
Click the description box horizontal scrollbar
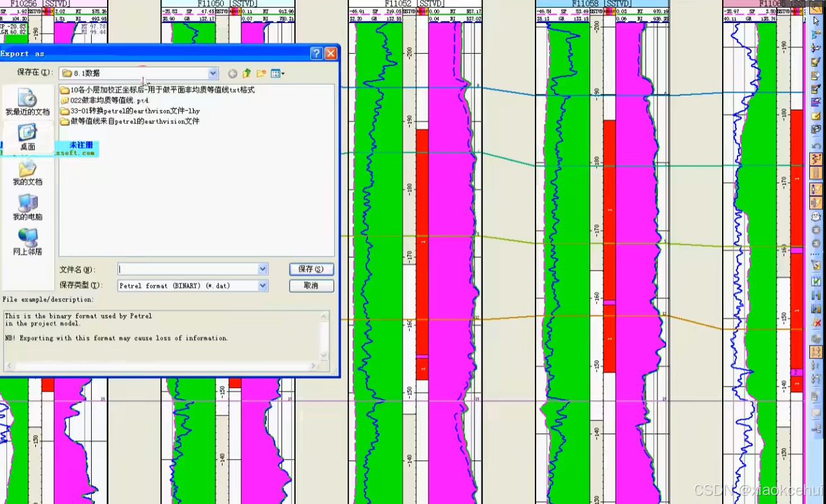(x=161, y=367)
